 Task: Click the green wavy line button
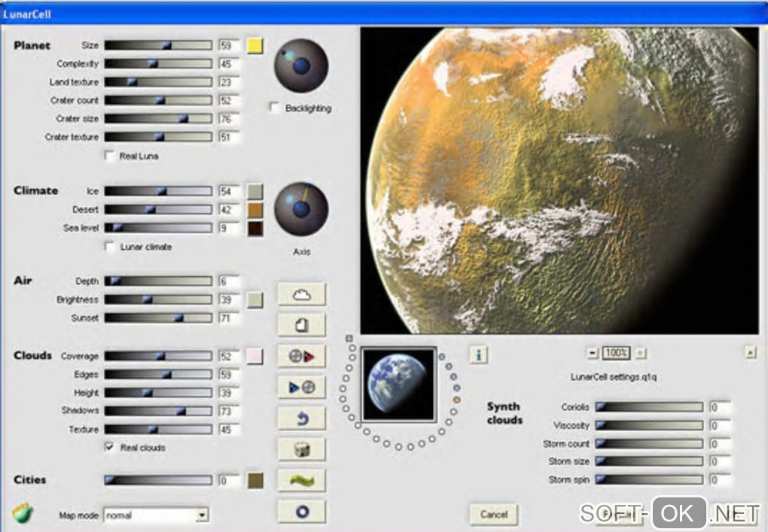click(301, 481)
